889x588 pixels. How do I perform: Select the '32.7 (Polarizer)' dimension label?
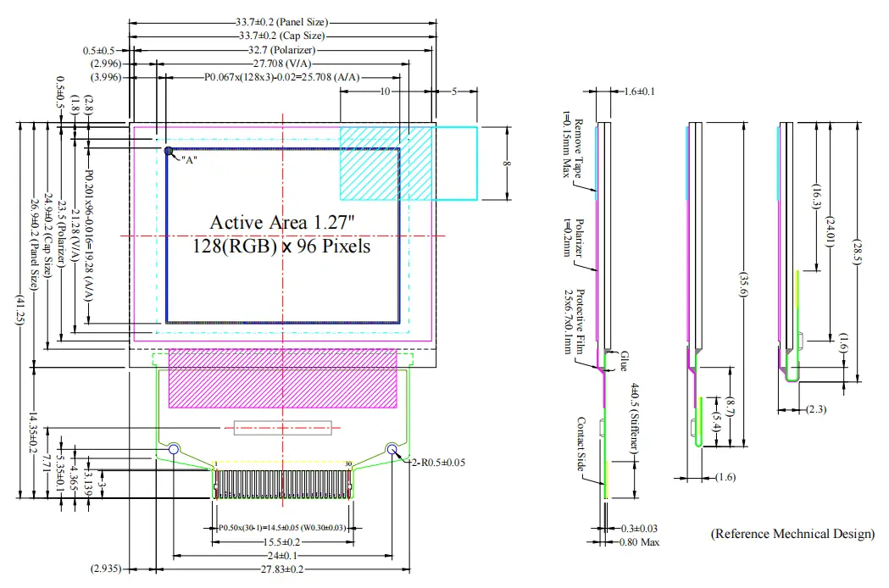point(281,50)
